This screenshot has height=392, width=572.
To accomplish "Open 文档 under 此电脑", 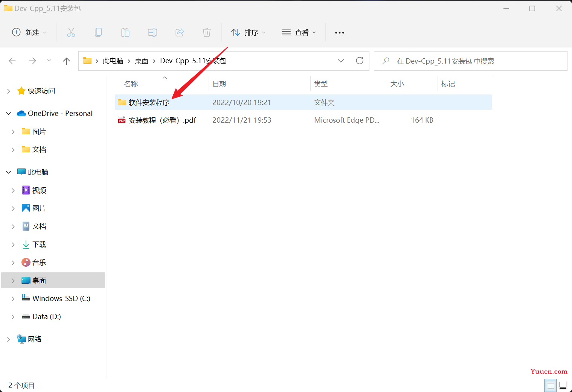I will tap(39, 226).
